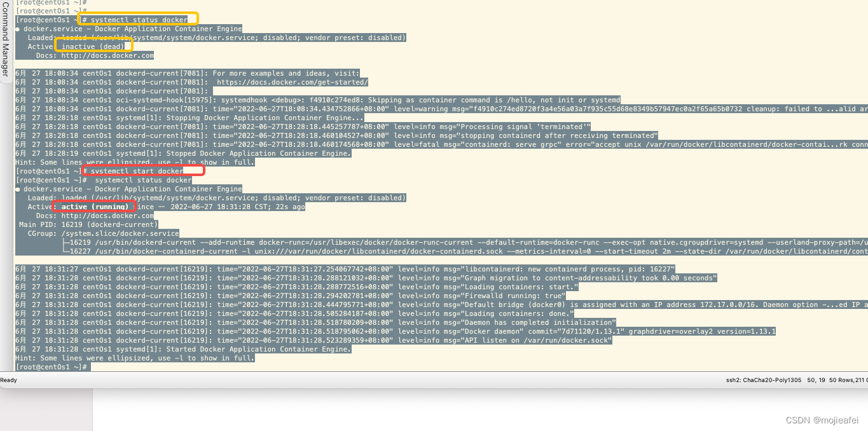Click the 'Loading containers: start.' log line
868x431 pixels.
pos(297,287)
